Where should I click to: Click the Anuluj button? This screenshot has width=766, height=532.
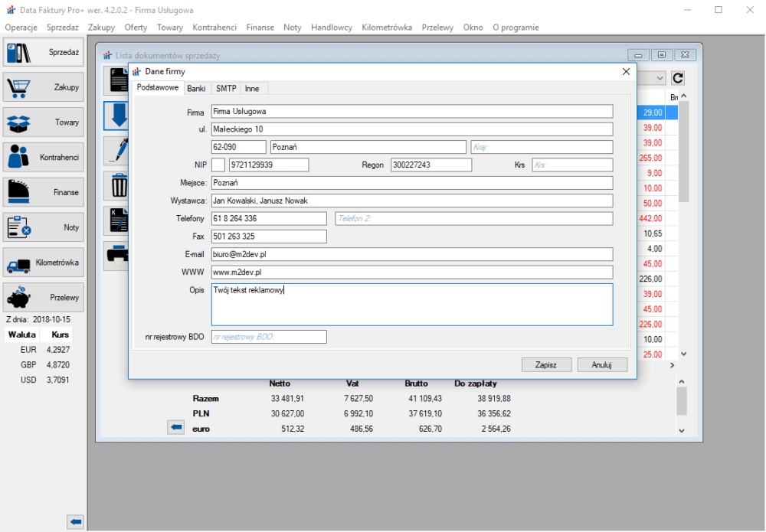(602, 365)
